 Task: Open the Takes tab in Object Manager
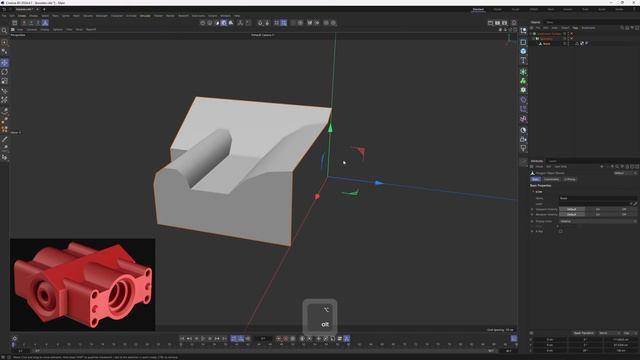(x=549, y=22)
